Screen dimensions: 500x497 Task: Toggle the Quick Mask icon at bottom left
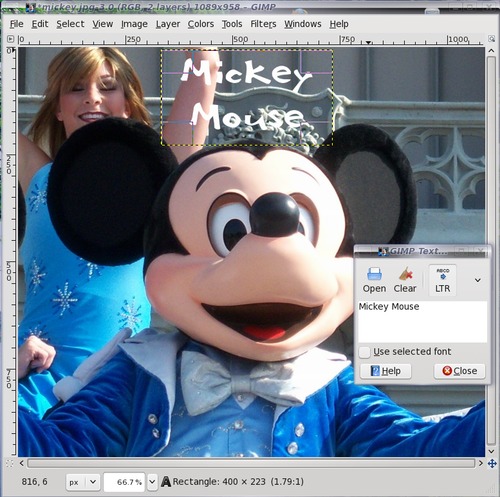[10, 463]
